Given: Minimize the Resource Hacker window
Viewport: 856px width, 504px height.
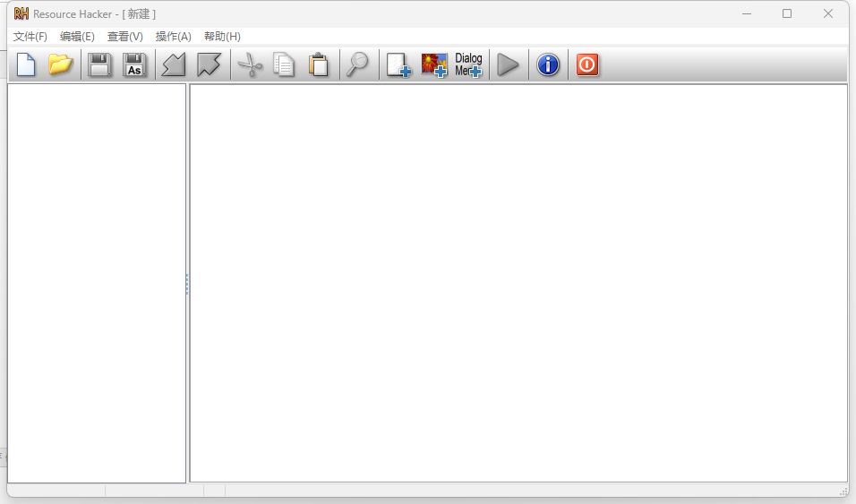Looking at the screenshot, I should click(747, 13).
